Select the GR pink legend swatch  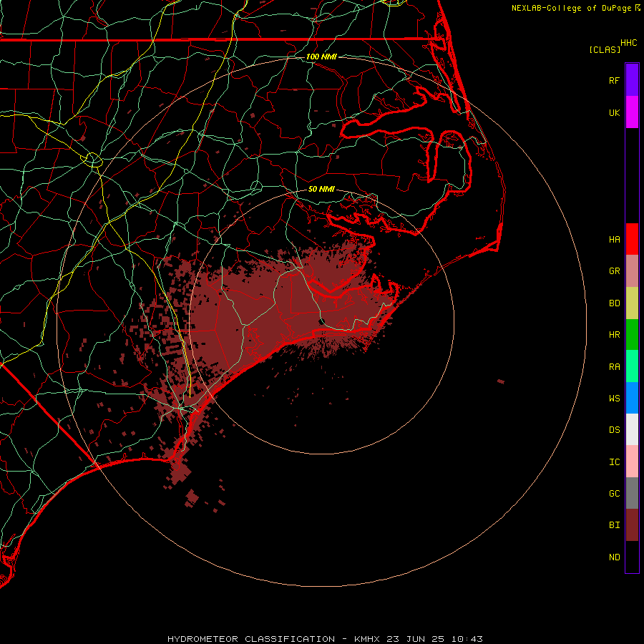coord(632,270)
